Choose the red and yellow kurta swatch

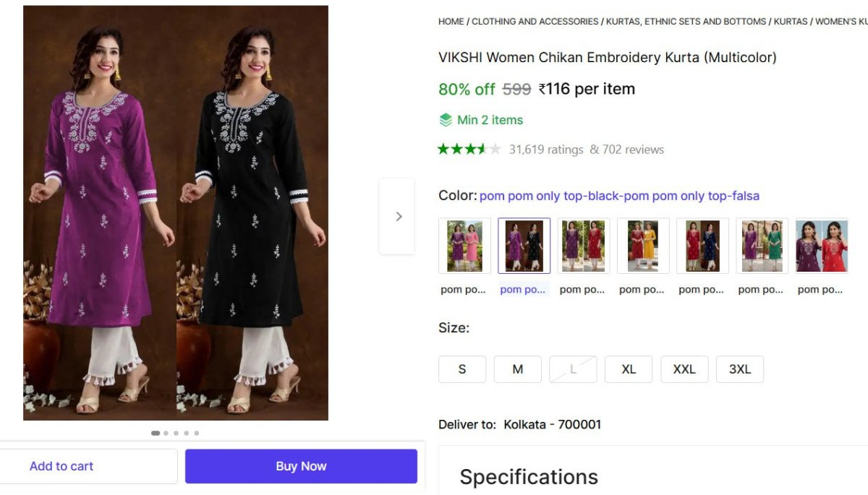tap(642, 246)
